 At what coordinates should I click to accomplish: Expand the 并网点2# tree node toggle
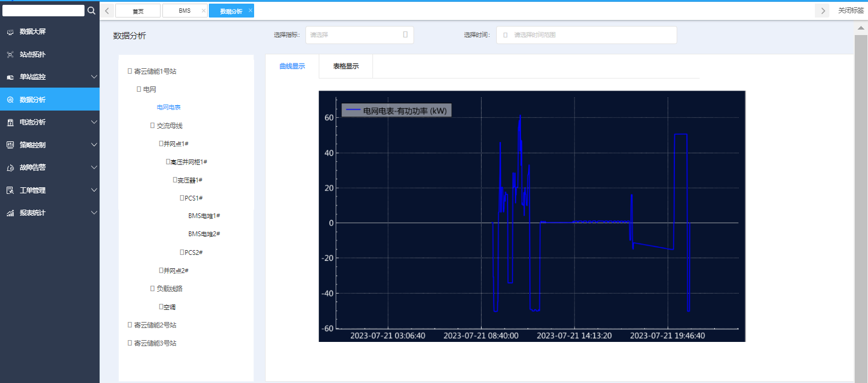(161, 271)
